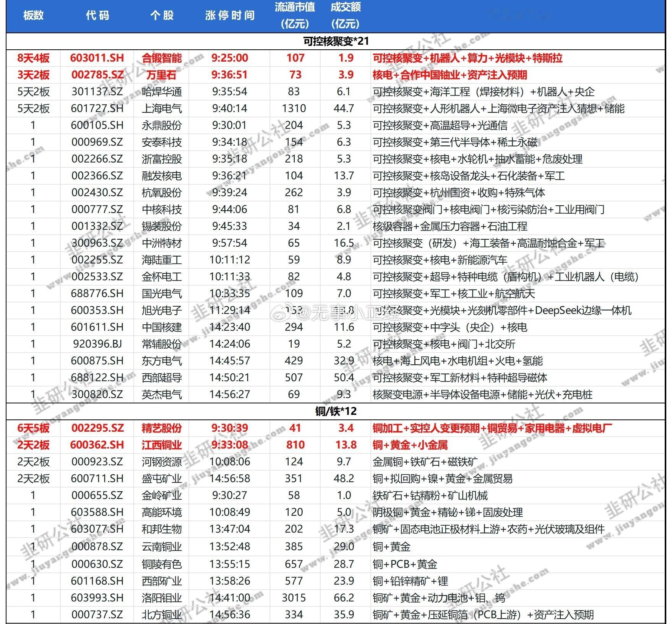
Task: Select the stock name 中洲特材
Action: point(162,243)
